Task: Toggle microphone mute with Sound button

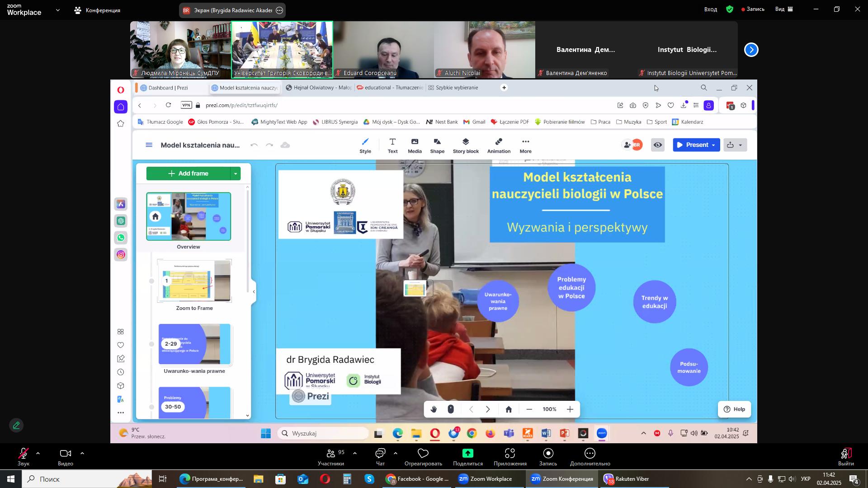Action: (23, 454)
